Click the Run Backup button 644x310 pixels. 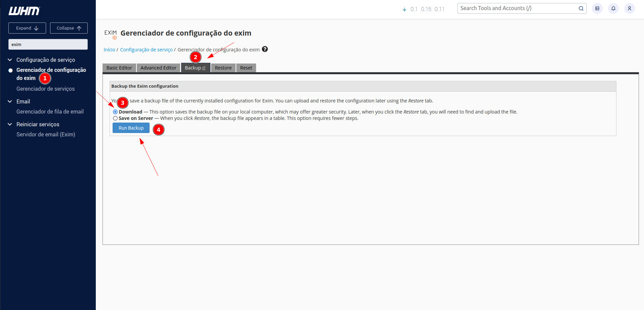(x=131, y=128)
